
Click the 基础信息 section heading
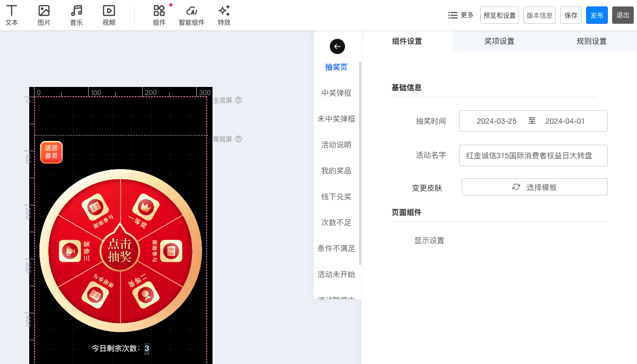coord(406,87)
